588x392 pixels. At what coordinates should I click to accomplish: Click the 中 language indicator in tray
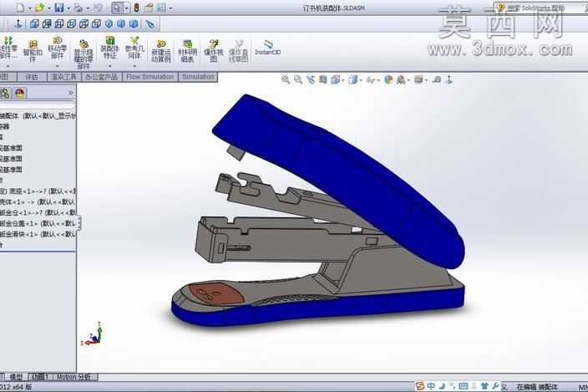coord(431,385)
